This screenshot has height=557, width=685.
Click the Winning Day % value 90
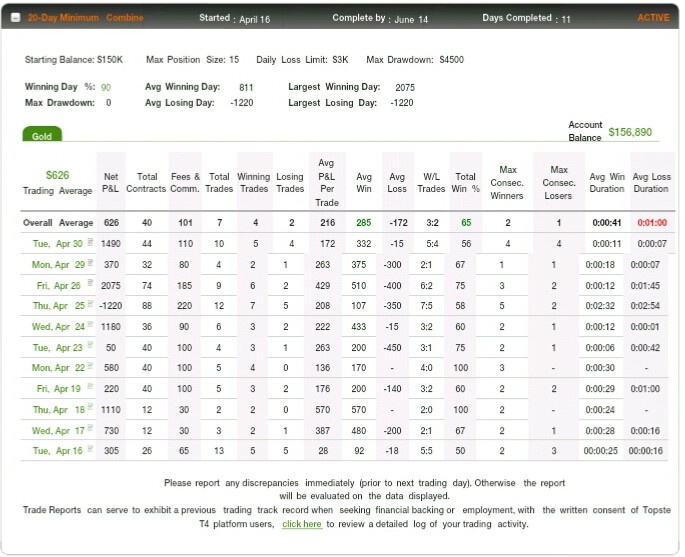(x=106, y=87)
